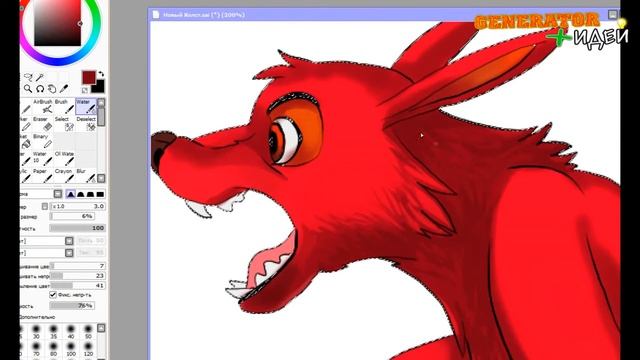The image size is (640, 360).
Task: Pick the third flat-top brush edge shape
Action: pyautogui.click(x=90, y=194)
